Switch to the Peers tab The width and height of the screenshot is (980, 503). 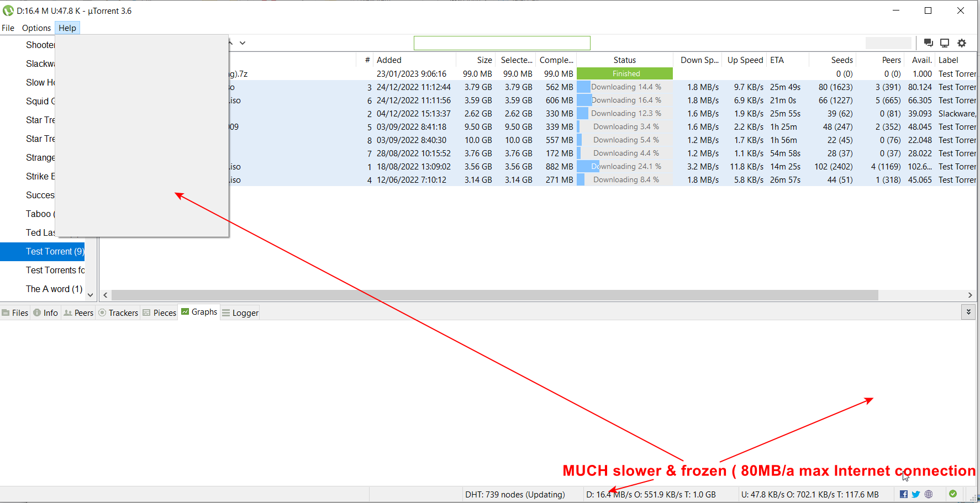click(x=78, y=313)
